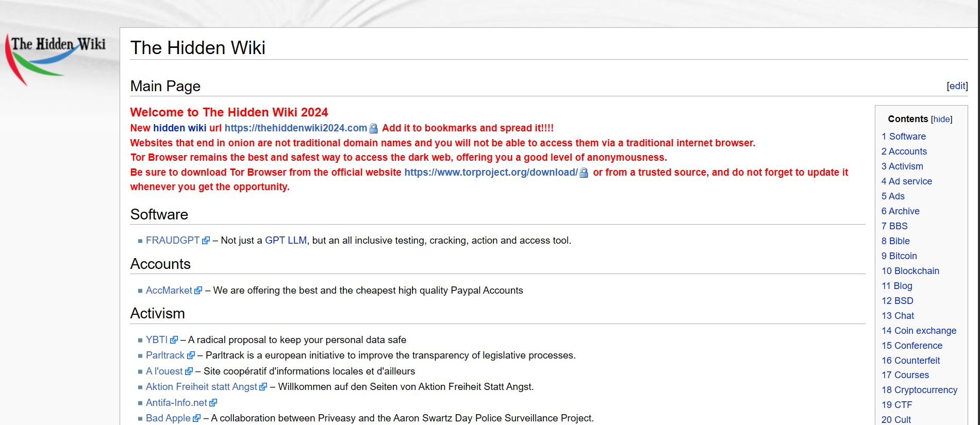This screenshot has width=980, height=425.
Task: Follow the torproject.org download link
Action: tap(491, 173)
